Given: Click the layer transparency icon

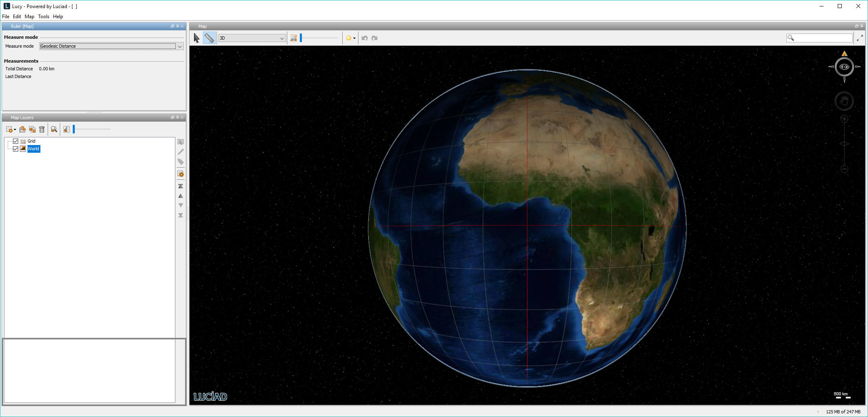Looking at the screenshot, I should 67,129.
